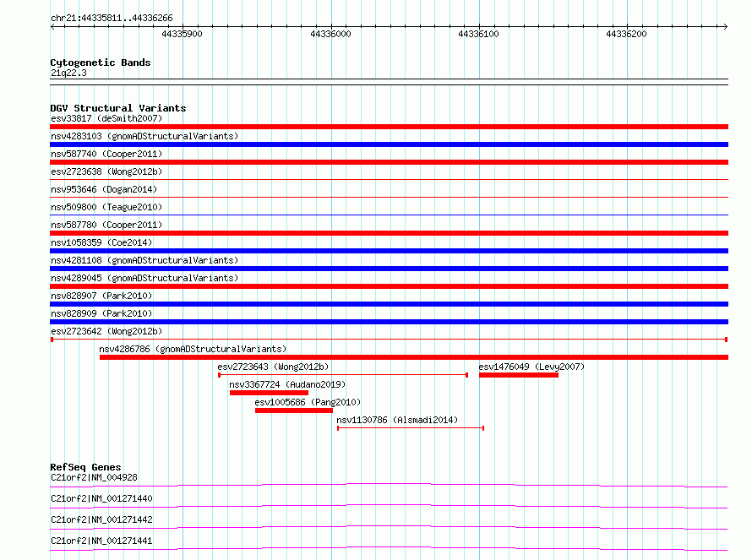Open nsv828907 (Park2010) variant
Viewport: 752px width, 560px height.
[101, 296]
